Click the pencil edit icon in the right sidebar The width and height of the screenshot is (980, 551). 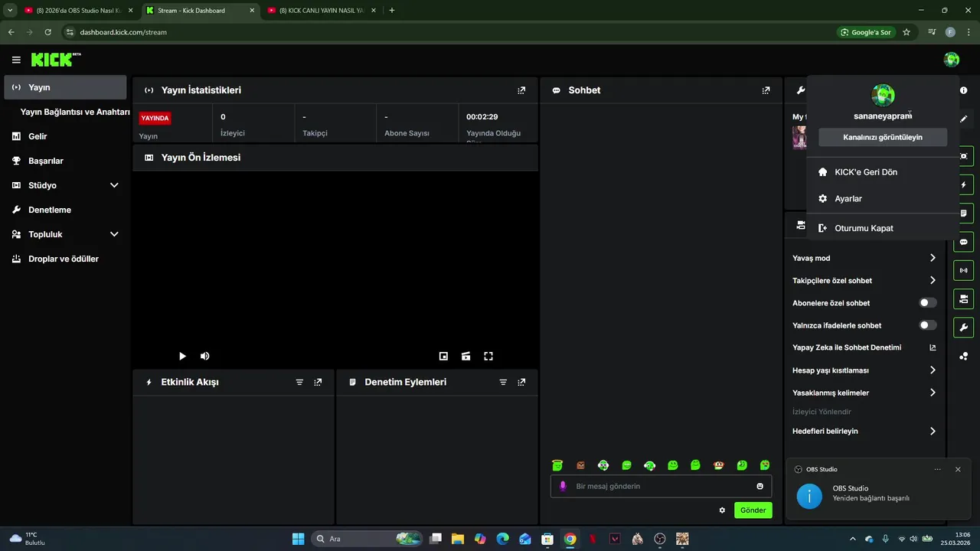tap(963, 119)
